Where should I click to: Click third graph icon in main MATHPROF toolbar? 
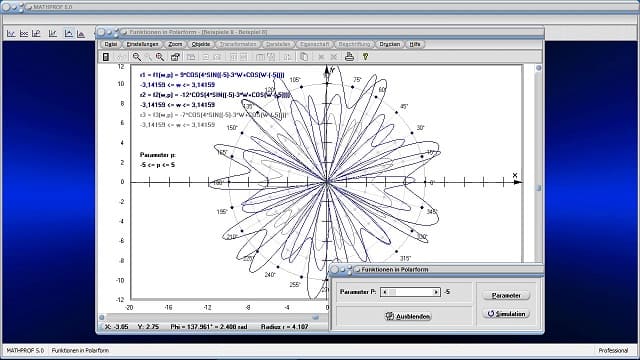pyautogui.click(x=36, y=33)
